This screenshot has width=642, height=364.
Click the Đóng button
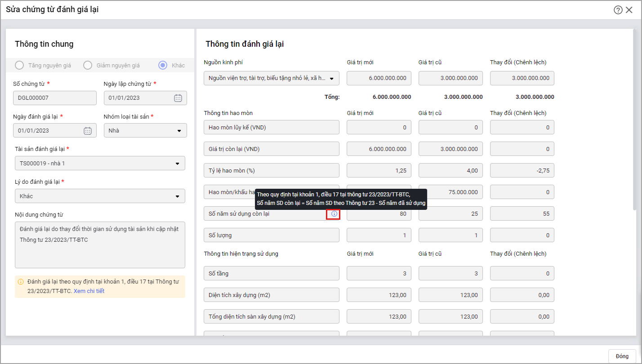pyautogui.click(x=622, y=356)
